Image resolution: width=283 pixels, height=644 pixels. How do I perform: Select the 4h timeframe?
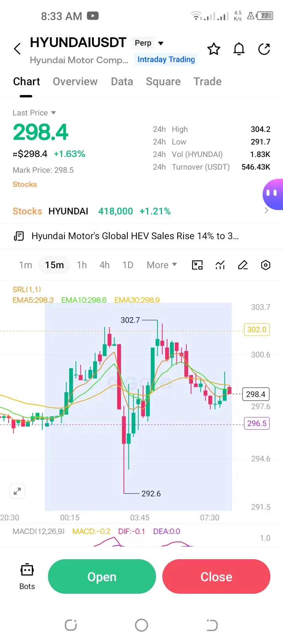pos(105,265)
